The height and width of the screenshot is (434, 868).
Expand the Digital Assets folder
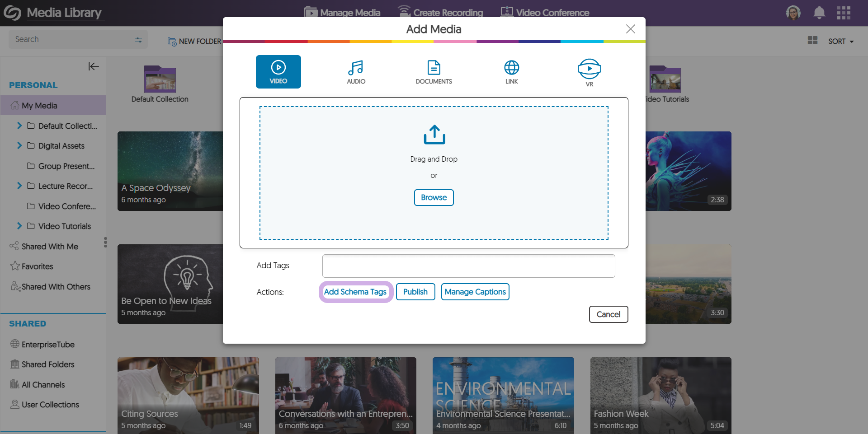pos(19,145)
